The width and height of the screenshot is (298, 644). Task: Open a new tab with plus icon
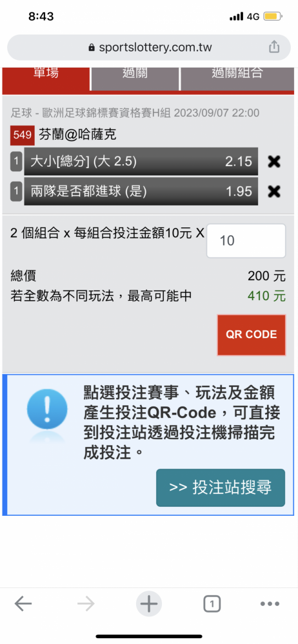tap(149, 604)
